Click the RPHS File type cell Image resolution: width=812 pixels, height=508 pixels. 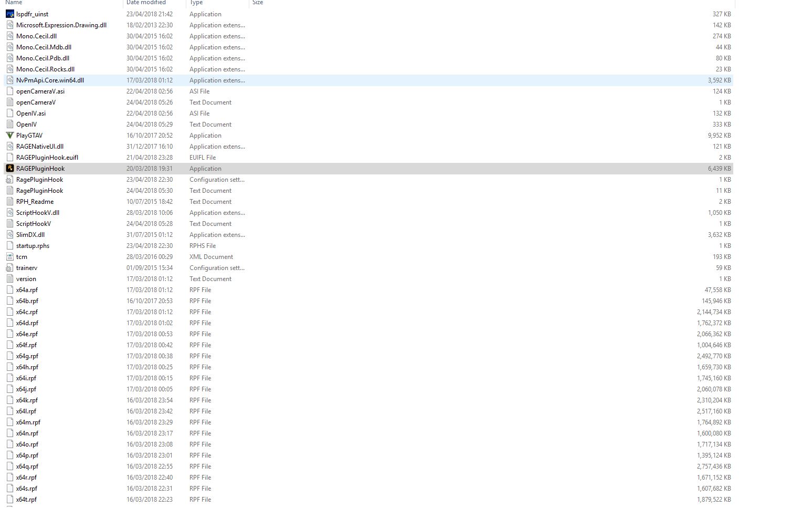click(203, 246)
